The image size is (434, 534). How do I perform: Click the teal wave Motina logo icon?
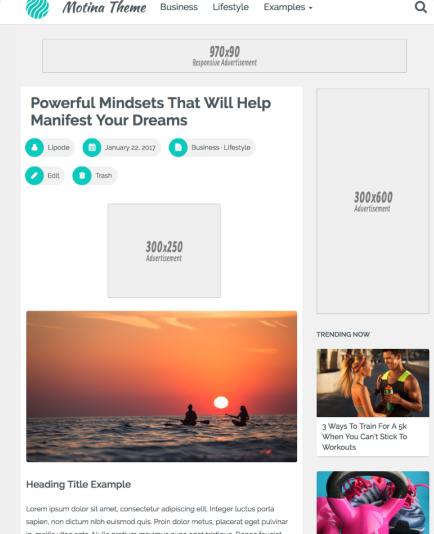37,8
